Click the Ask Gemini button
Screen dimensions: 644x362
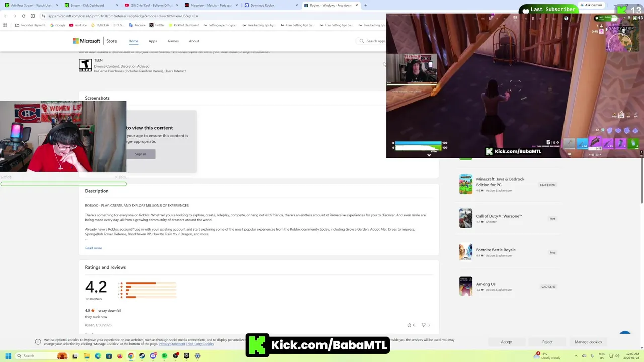[591, 5]
